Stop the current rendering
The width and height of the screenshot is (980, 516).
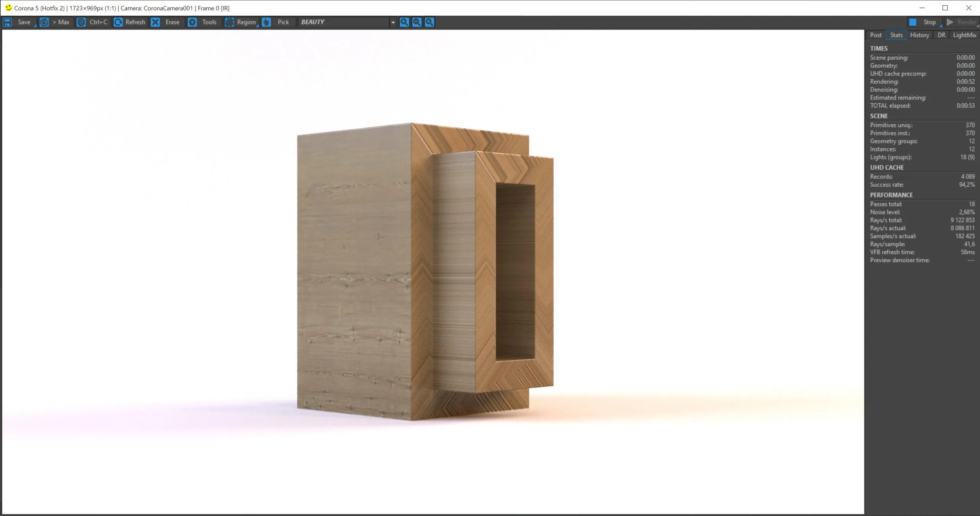coord(924,22)
